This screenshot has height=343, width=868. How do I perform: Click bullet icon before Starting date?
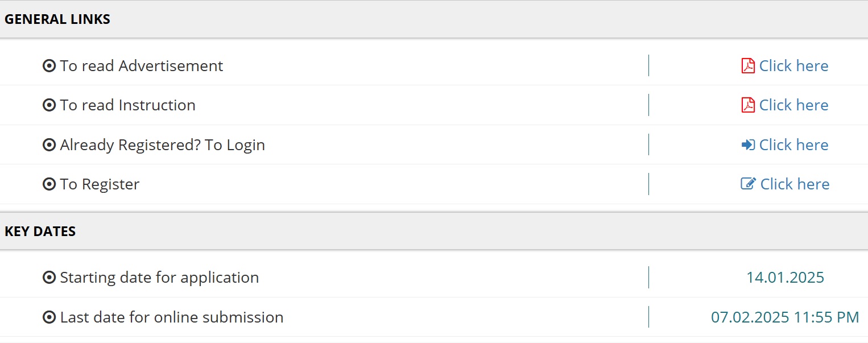[x=49, y=278]
